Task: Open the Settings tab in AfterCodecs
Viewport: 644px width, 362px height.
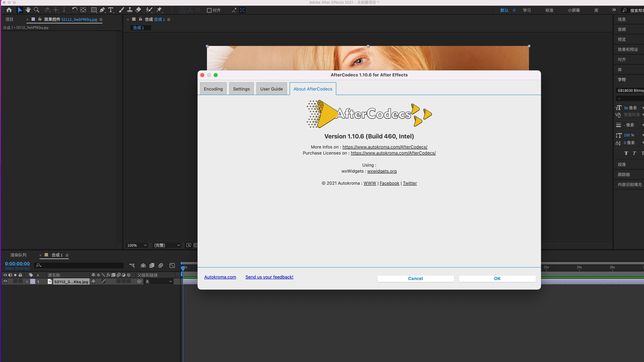Action: [x=241, y=88]
